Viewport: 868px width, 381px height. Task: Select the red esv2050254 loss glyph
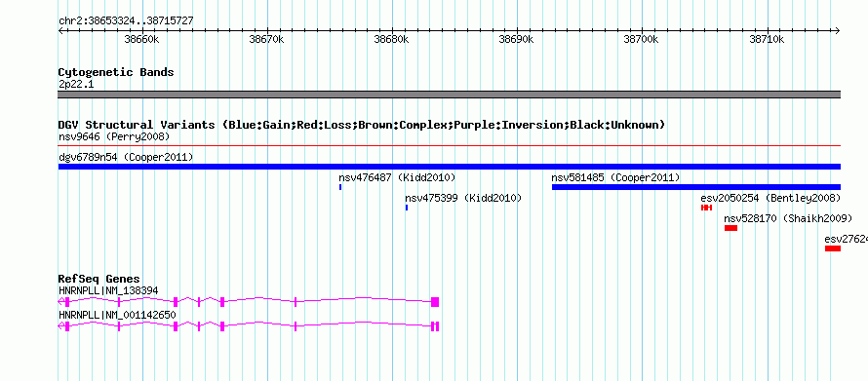(x=706, y=208)
